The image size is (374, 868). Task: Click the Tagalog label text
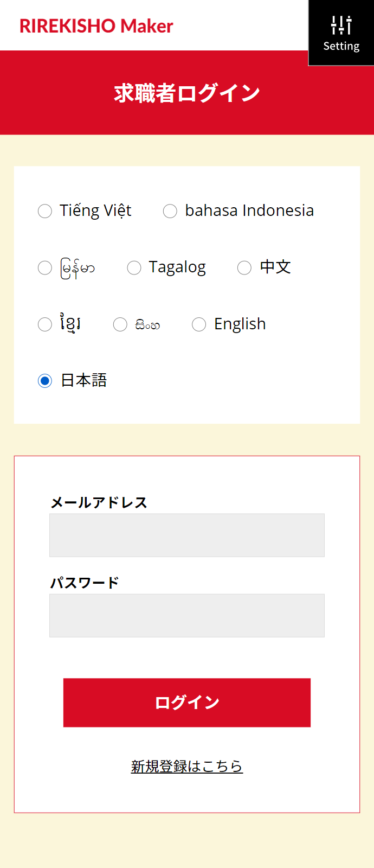177,267
